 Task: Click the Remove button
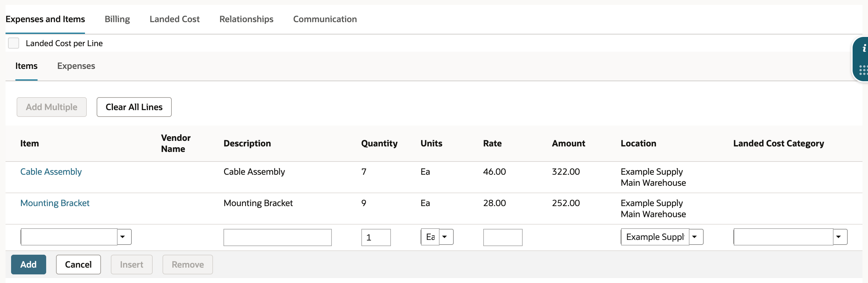(188, 265)
